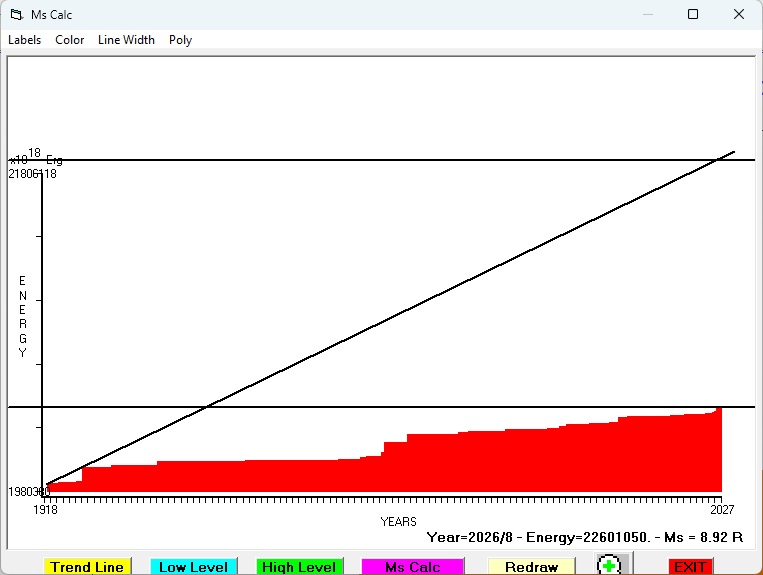This screenshot has width=763, height=575.
Task: Click the upper horizontal high level line
Action: click(382, 160)
